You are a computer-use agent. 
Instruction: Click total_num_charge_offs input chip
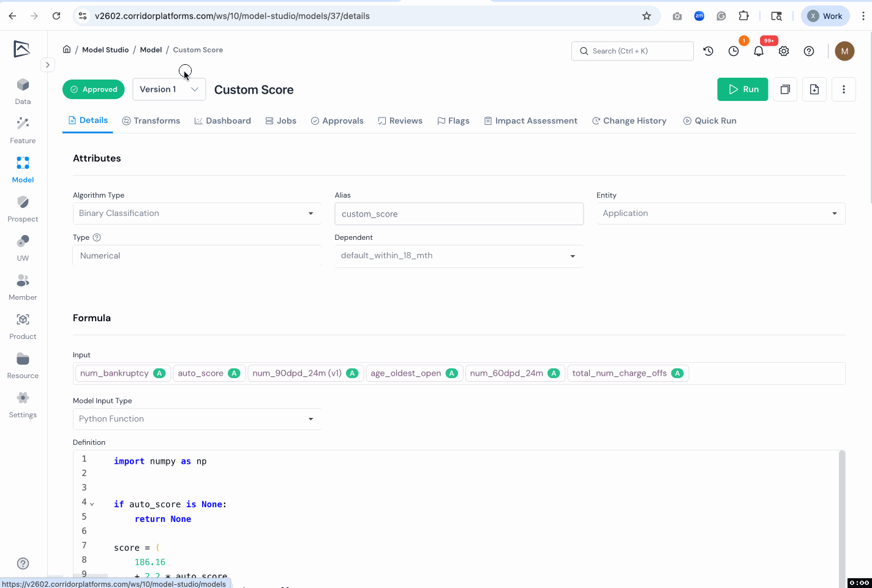pos(628,373)
